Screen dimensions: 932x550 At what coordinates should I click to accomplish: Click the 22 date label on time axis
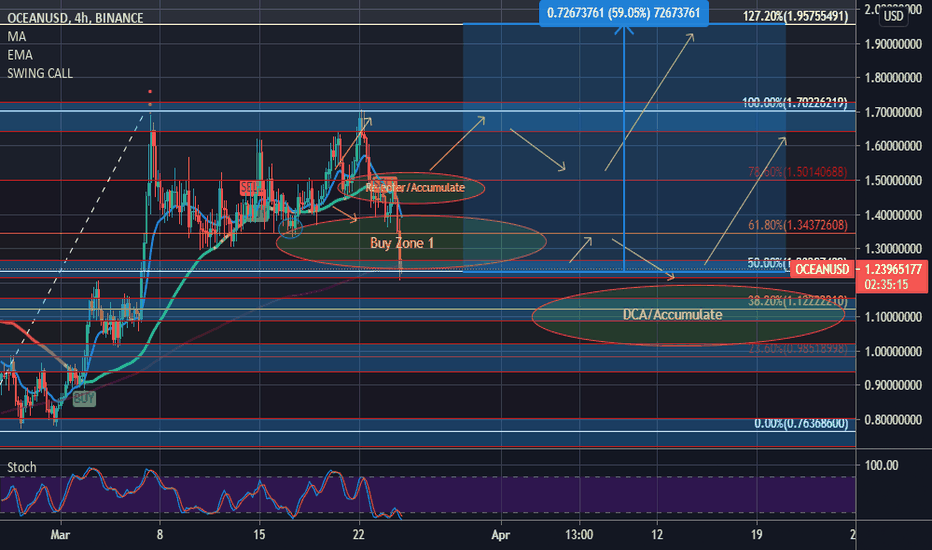tap(358, 535)
